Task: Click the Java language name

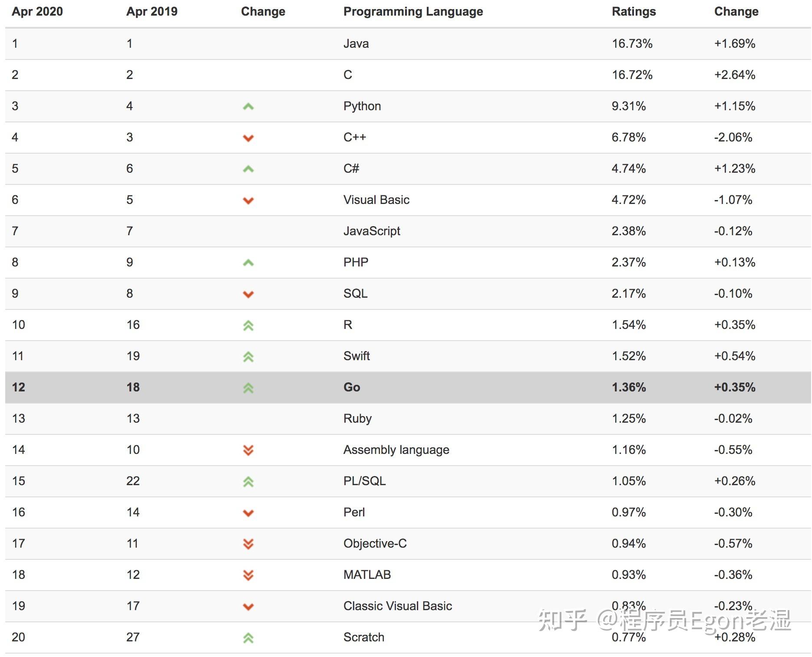Action: pyautogui.click(x=356, y=43)
